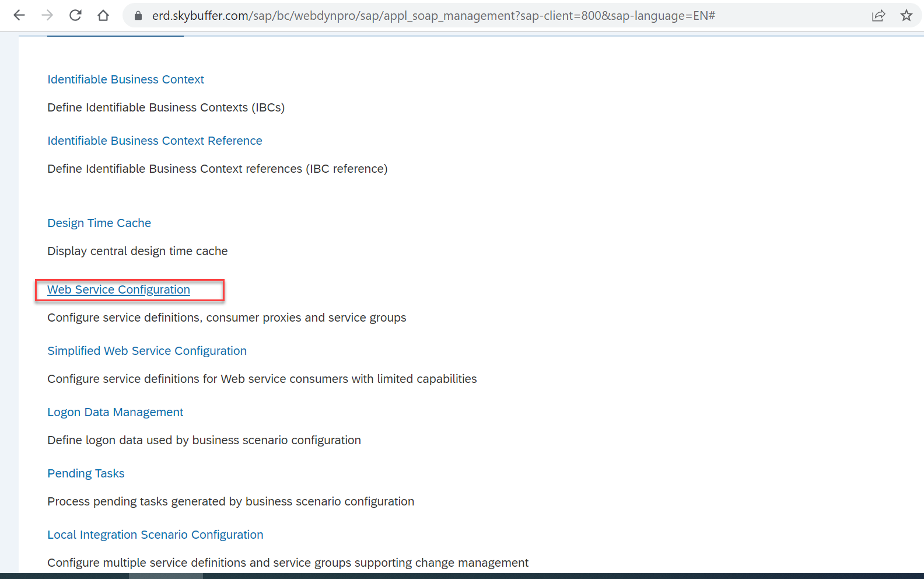The width and height of the screenshot is (924, 579).
Task: Click the horizontal scrollbar thumb at bottom
Action: [x=166, y=576]
